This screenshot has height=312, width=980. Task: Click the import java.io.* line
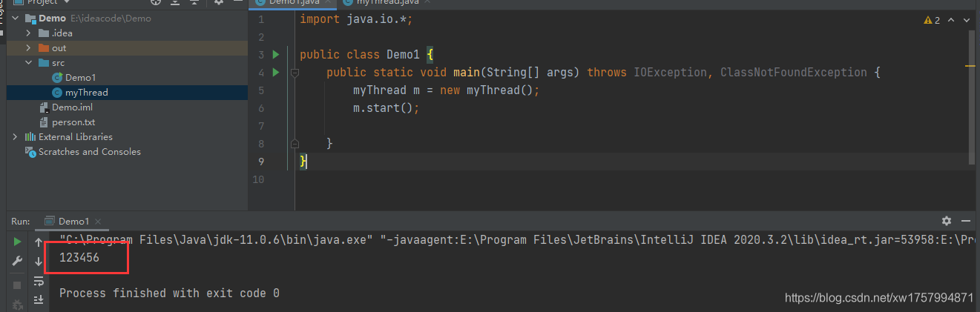355,19
